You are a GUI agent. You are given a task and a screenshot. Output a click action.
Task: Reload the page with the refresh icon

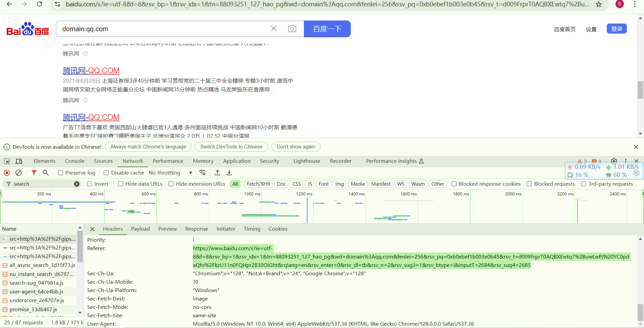click(39, 4)
